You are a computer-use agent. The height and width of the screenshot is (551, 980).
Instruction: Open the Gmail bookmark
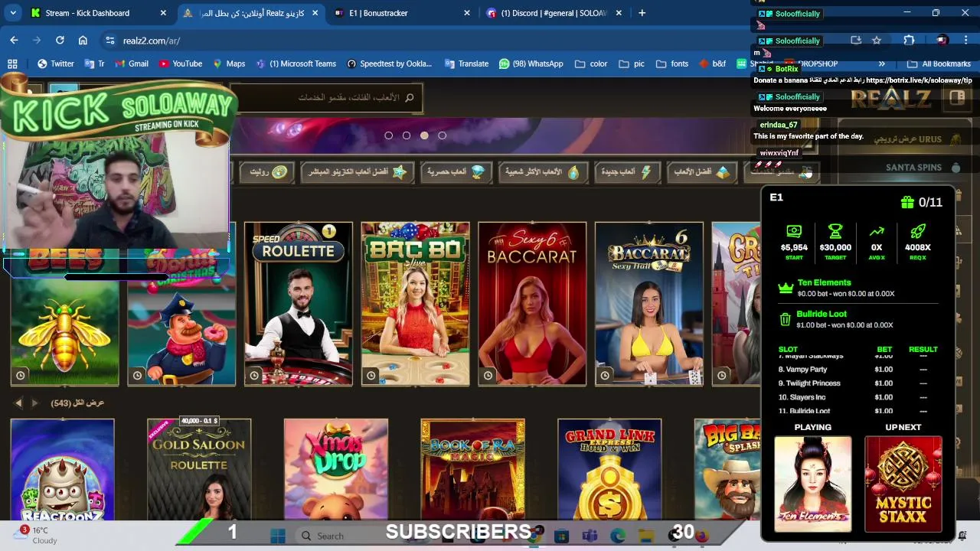click(130, 64)
